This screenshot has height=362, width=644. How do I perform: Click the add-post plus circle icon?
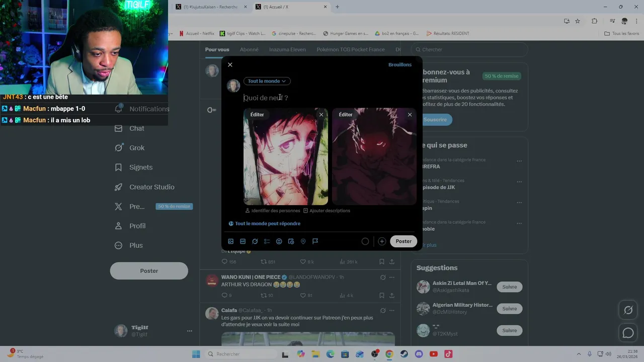pyautogui.click(x=382, y=241)
